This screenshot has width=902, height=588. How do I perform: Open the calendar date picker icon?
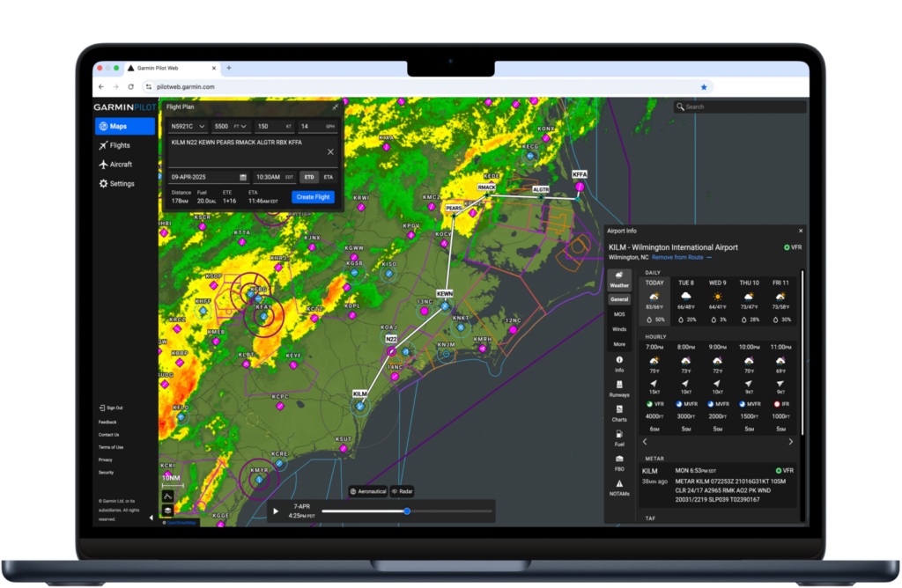coord(243,177)
